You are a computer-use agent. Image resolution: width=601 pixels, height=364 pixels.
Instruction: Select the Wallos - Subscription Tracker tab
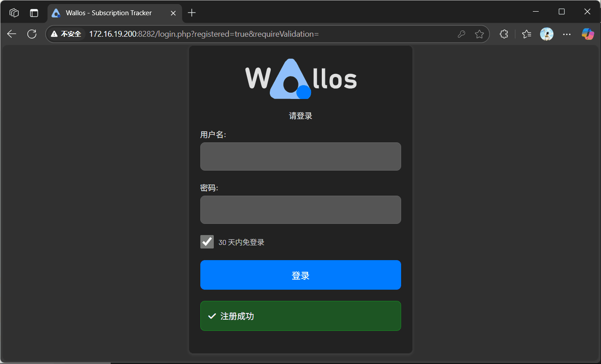tap(109, 13)
